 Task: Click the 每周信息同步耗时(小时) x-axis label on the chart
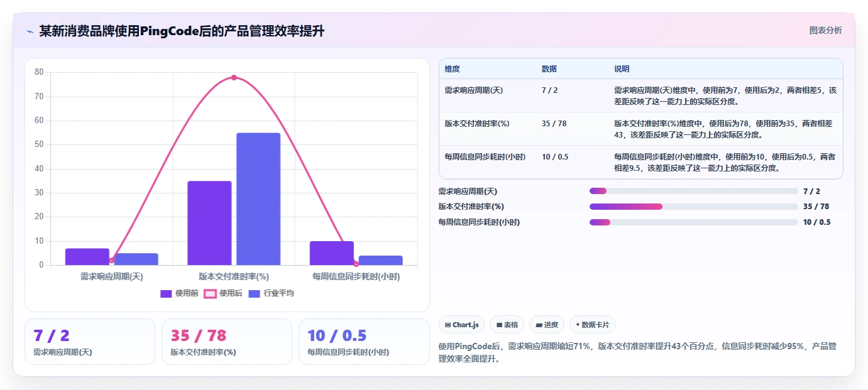(x=356, y=276)
